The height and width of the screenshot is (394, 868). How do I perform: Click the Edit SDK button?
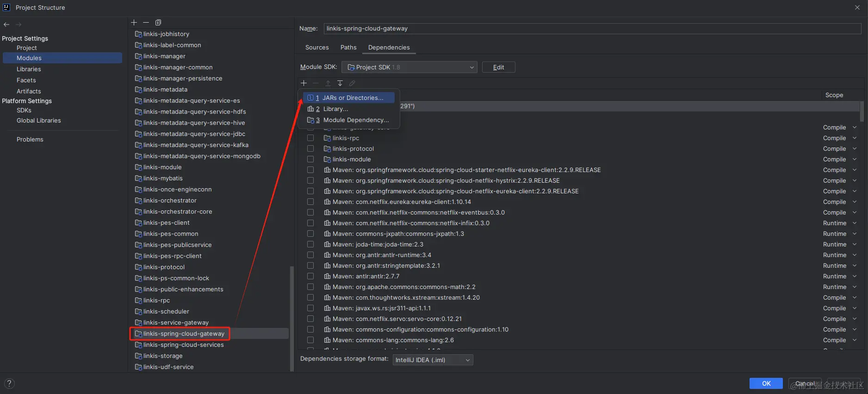point(498,67)
